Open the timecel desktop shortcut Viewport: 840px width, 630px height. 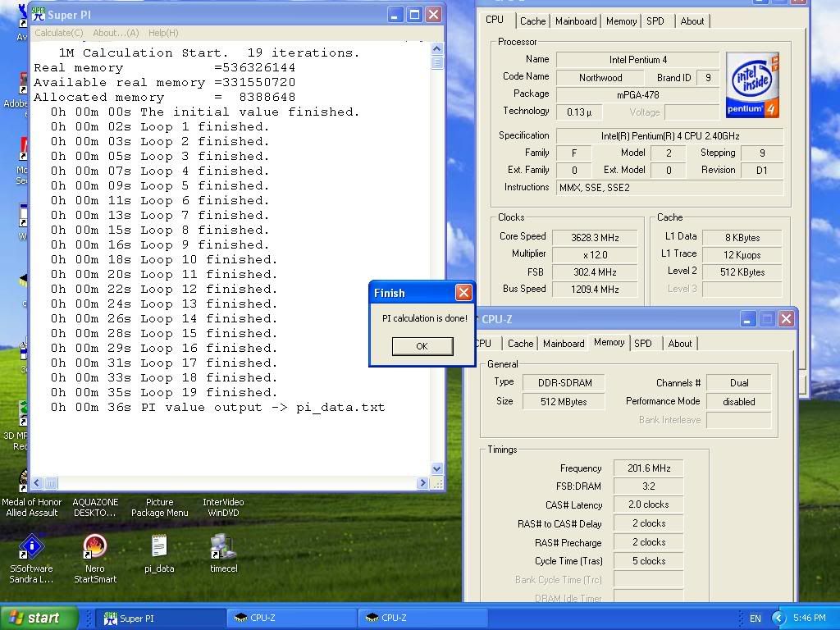click(223, 547)
